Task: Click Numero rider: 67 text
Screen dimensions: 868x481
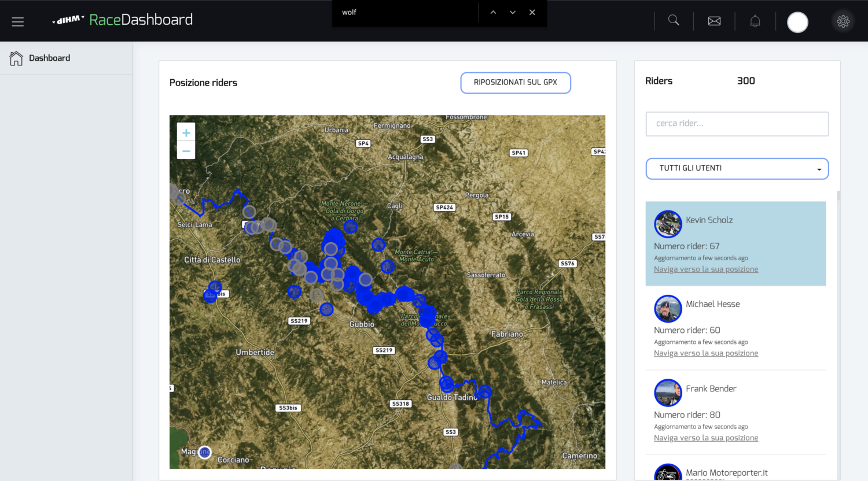Action: [687, 246]
